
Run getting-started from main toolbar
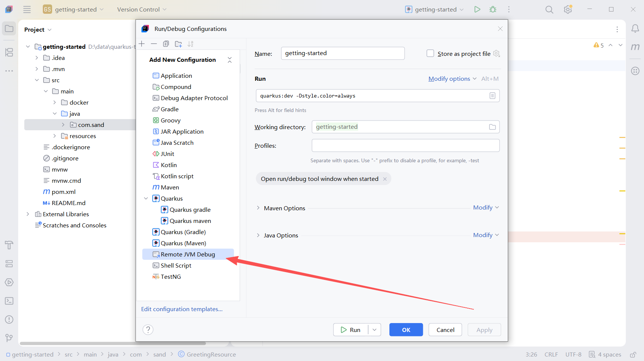click(x=477, y=9)
